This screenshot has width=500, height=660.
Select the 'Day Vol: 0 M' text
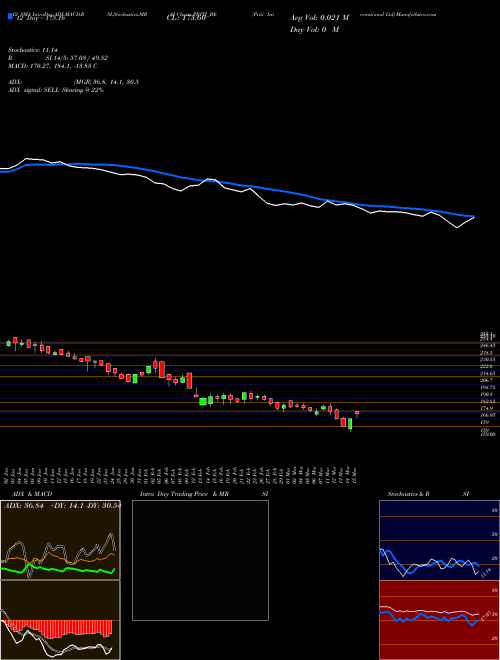pyautogui.click(x=314, y=30)
